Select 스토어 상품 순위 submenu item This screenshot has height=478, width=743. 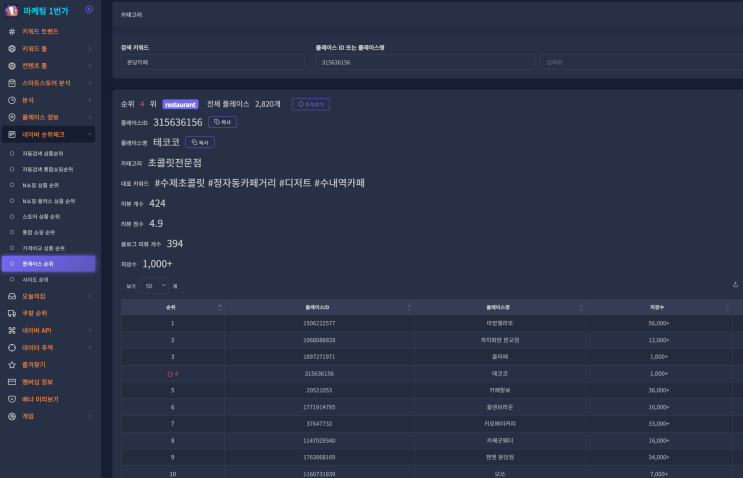tap(41, 216)
